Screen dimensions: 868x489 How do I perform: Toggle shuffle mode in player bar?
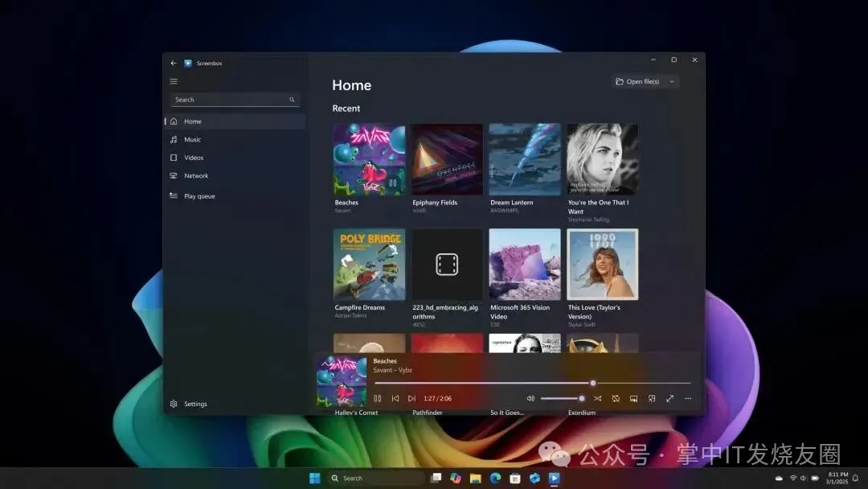click(x=597, y=398)
